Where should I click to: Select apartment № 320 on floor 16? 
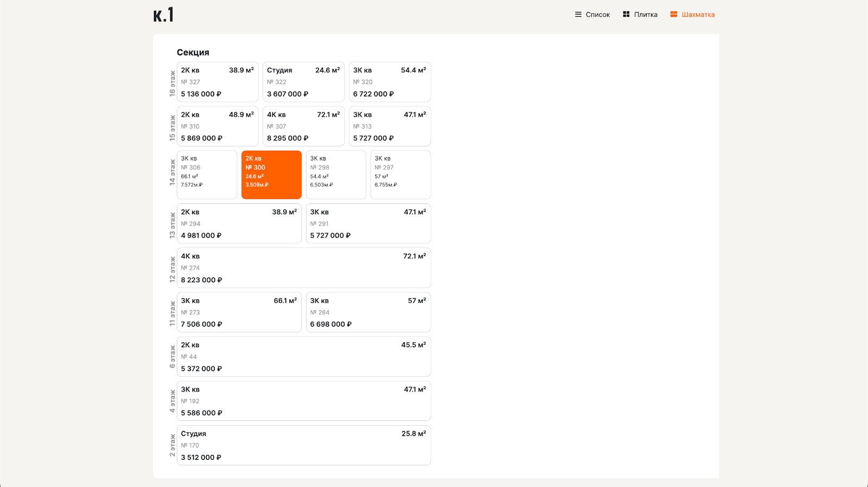[x=390, y=82]
